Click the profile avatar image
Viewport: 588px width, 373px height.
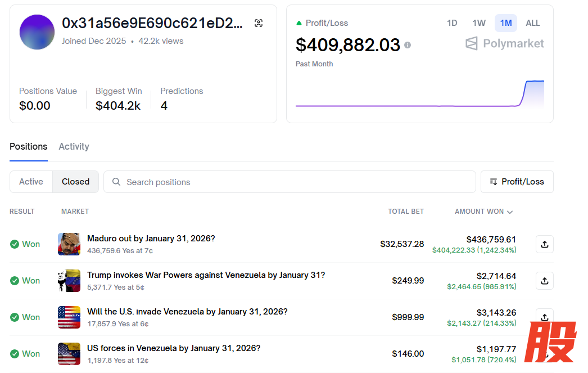pyautogui.click(x=37, y=32)
